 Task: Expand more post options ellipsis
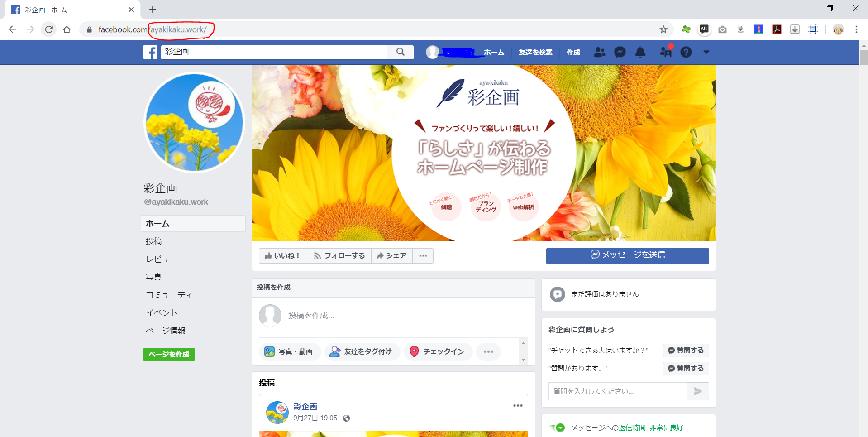[488, 351]
